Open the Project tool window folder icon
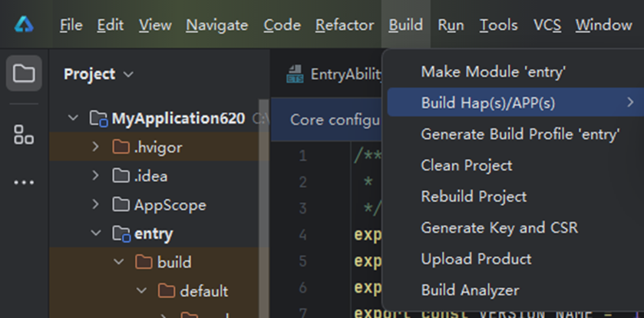644x318 pixels. click(24, 74)
